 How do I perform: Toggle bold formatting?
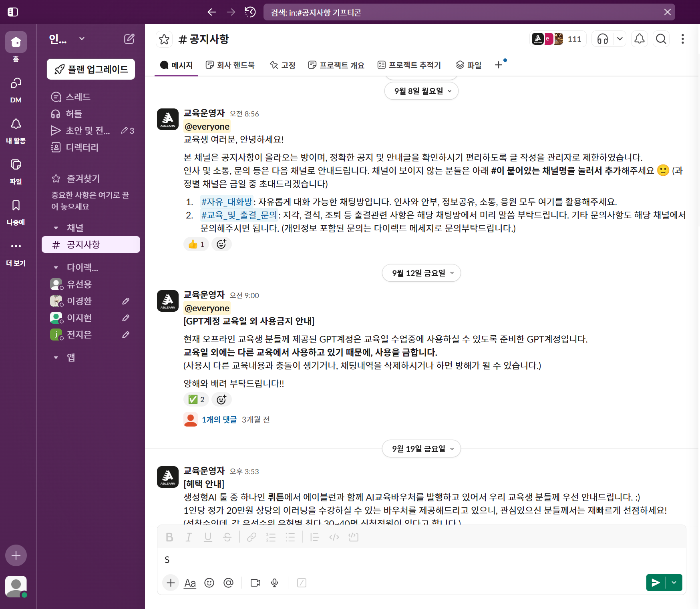[169, 537]
